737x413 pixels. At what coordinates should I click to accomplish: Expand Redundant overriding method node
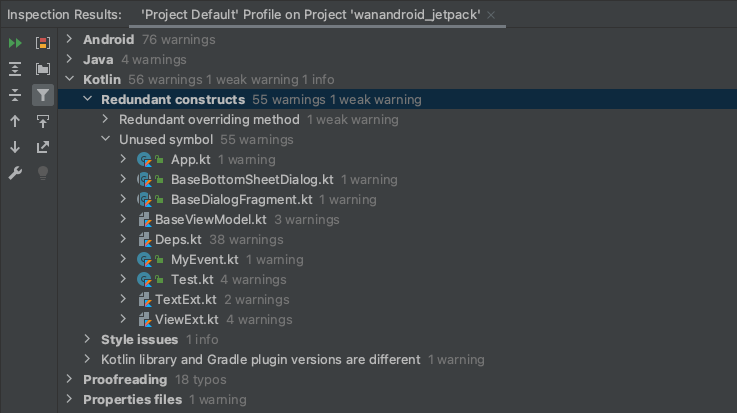click(x=105, y=119)
